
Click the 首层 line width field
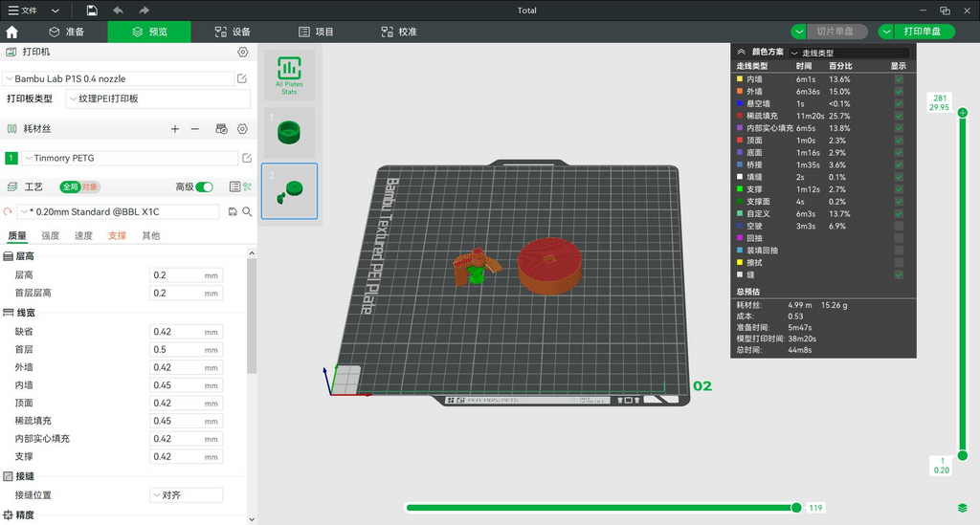tap(187, 350)
